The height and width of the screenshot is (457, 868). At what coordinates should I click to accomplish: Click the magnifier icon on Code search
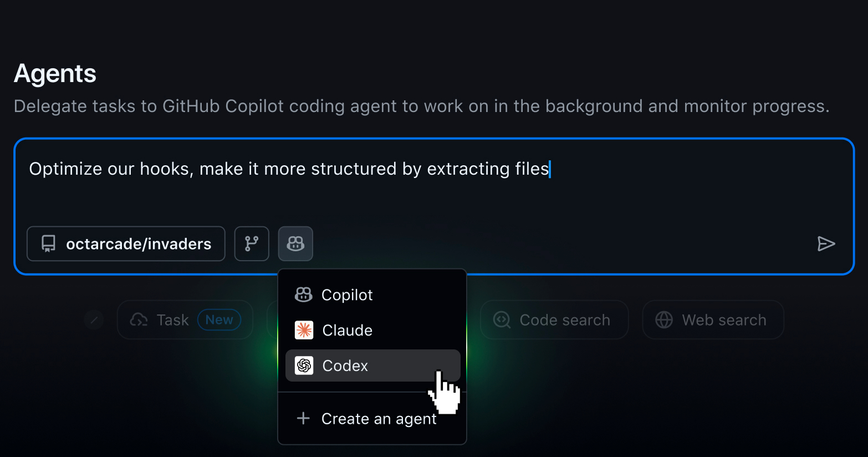click(501, 319)
